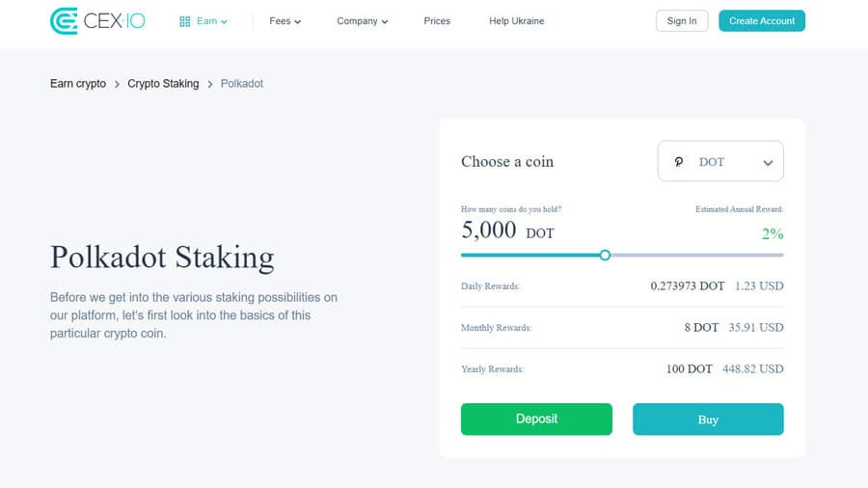This screenshot has width=868, height=488.
Task: Click the Polkadot coin icon in selector
Action: [x=679, y=162]
